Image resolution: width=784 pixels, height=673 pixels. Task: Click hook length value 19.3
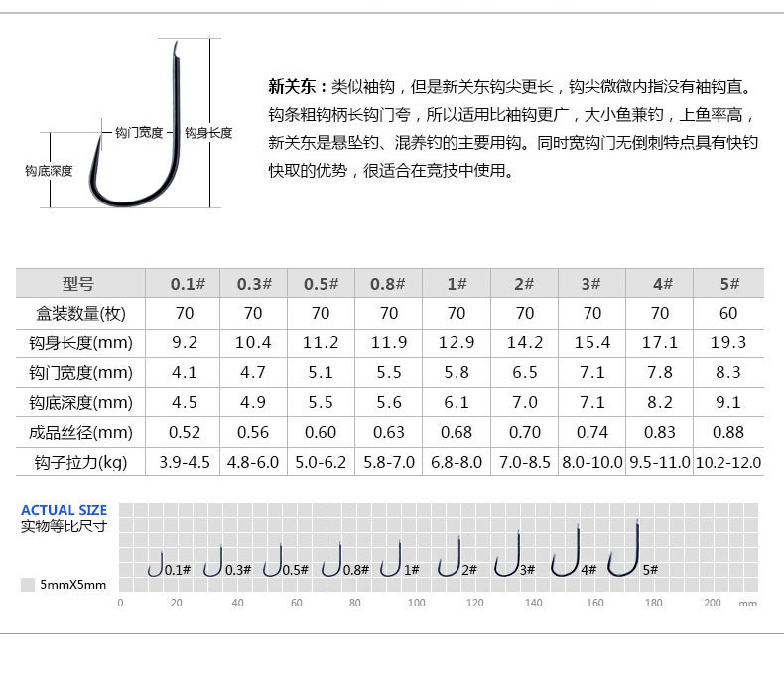click(x=728, y=343)
